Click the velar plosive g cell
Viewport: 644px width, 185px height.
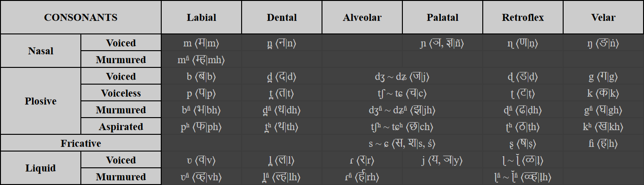click(x=604, y=76)
